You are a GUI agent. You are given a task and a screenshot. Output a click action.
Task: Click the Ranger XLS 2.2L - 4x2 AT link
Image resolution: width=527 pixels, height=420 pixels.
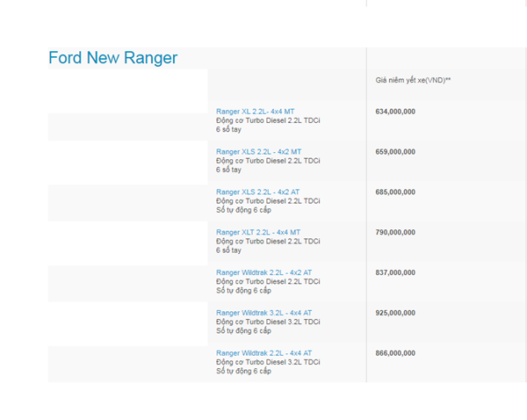[x=258, y=192]
